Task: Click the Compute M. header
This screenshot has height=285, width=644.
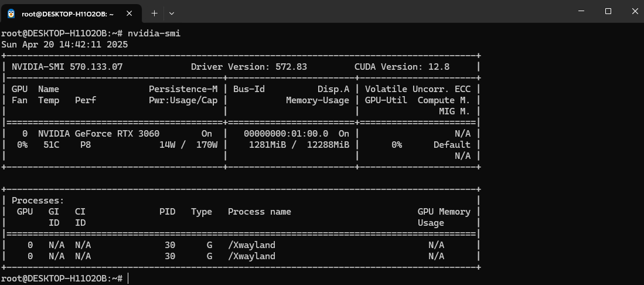Action: [444, 100]
